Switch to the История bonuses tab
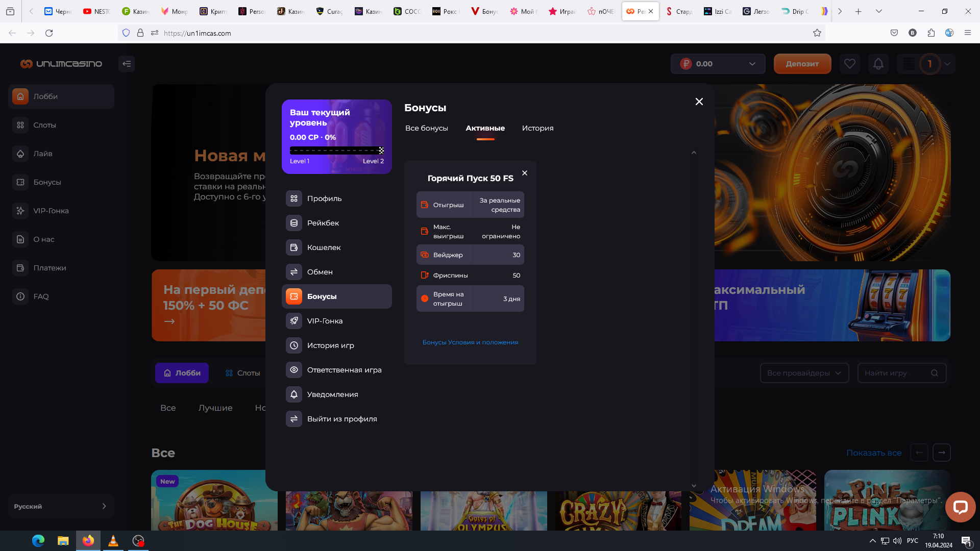 [x=537, y=128]
